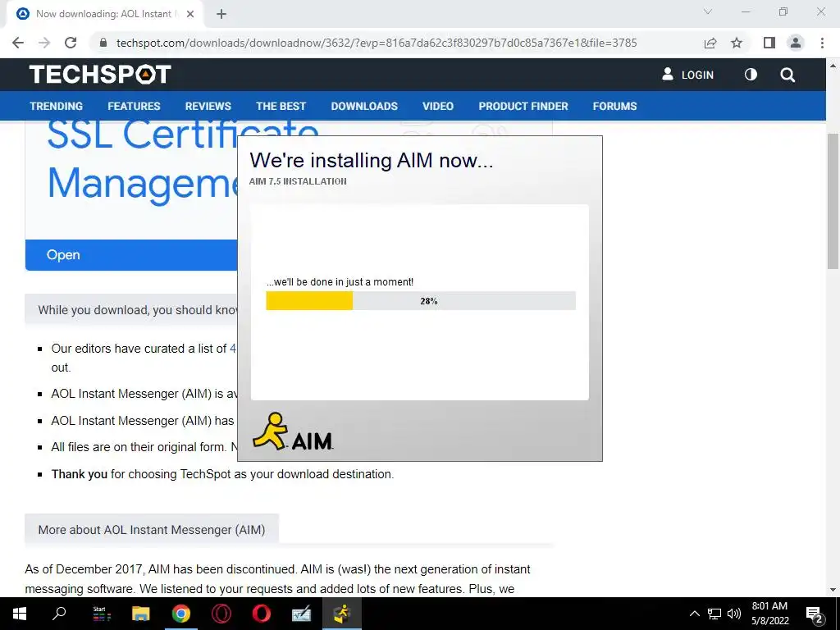Open the notification center icon

pyautogui.click(x=815, y=614)
